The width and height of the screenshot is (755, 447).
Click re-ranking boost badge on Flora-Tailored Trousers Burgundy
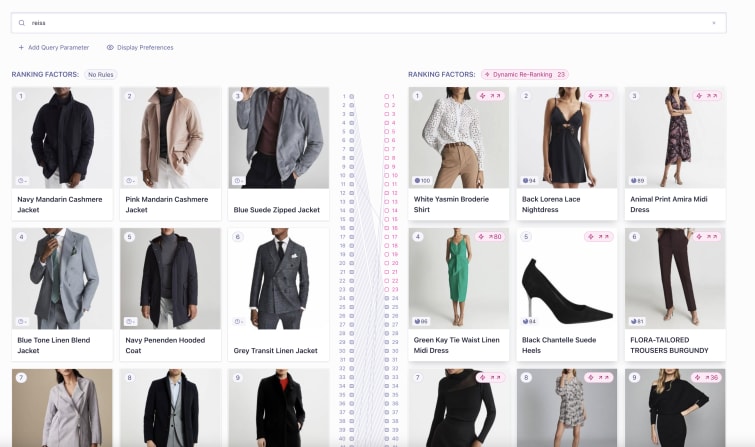coord(707,237)
